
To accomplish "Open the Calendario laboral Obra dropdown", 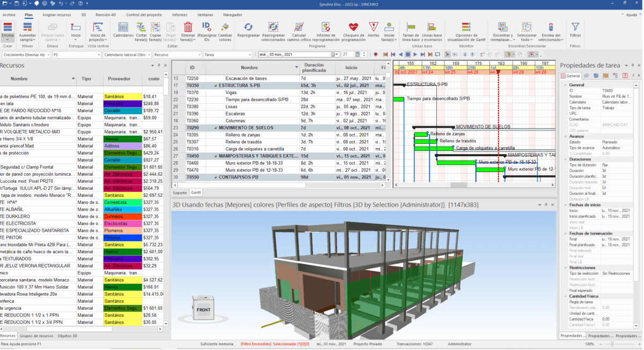I will 148,55.
